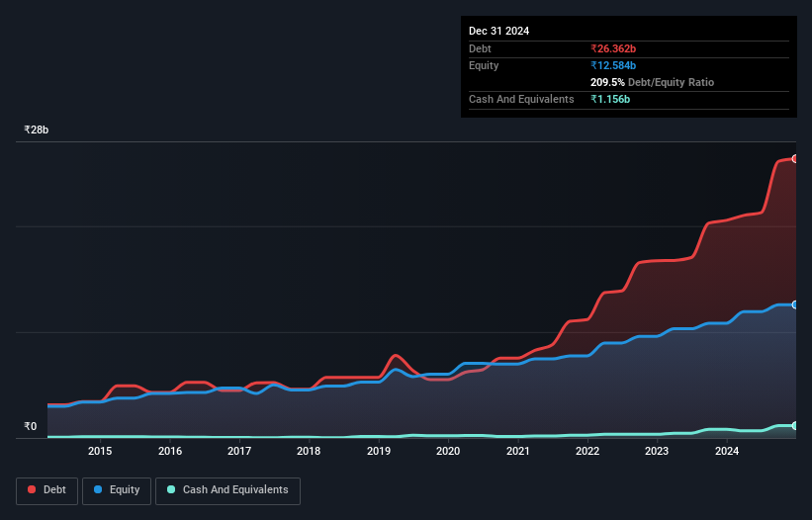Click the 2023 x-axis label
812x520 pixels.
click(657, 451)
